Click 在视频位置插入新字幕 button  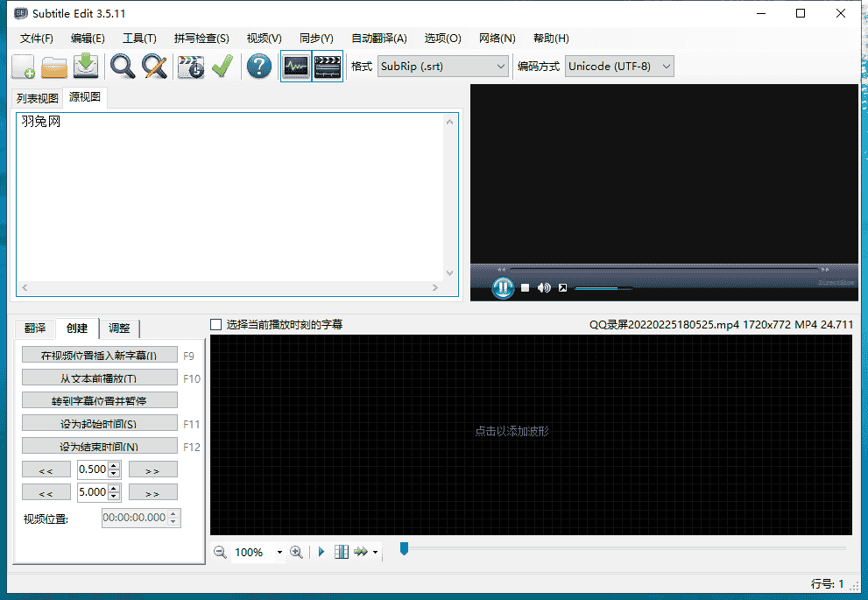click(x=99, y=356)
